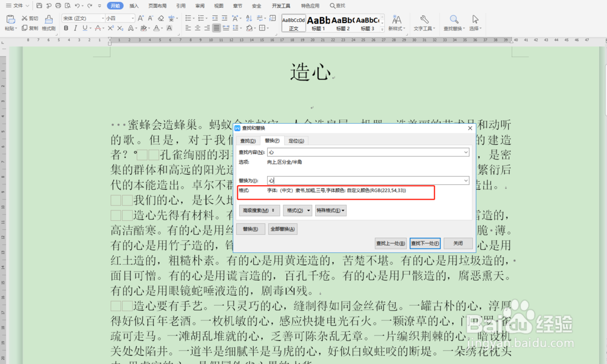607x364 pixels.
Task: Select the Format Painter (格式刷)
Action: (49, 22)
